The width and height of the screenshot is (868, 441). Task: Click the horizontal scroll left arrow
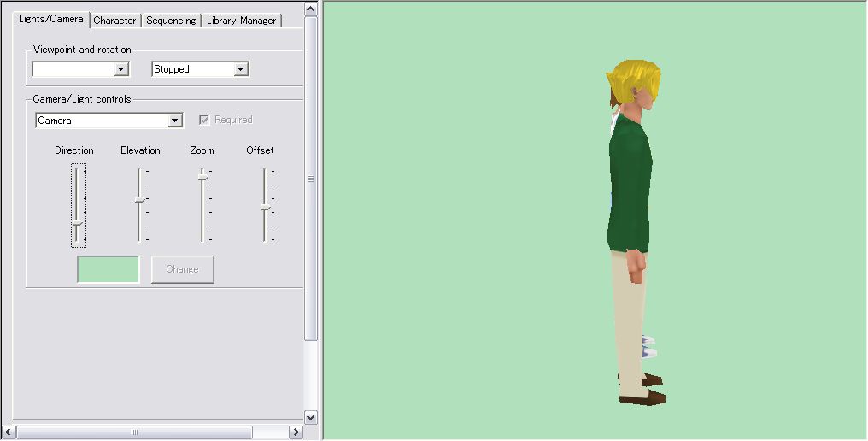(x=9, y=432)
